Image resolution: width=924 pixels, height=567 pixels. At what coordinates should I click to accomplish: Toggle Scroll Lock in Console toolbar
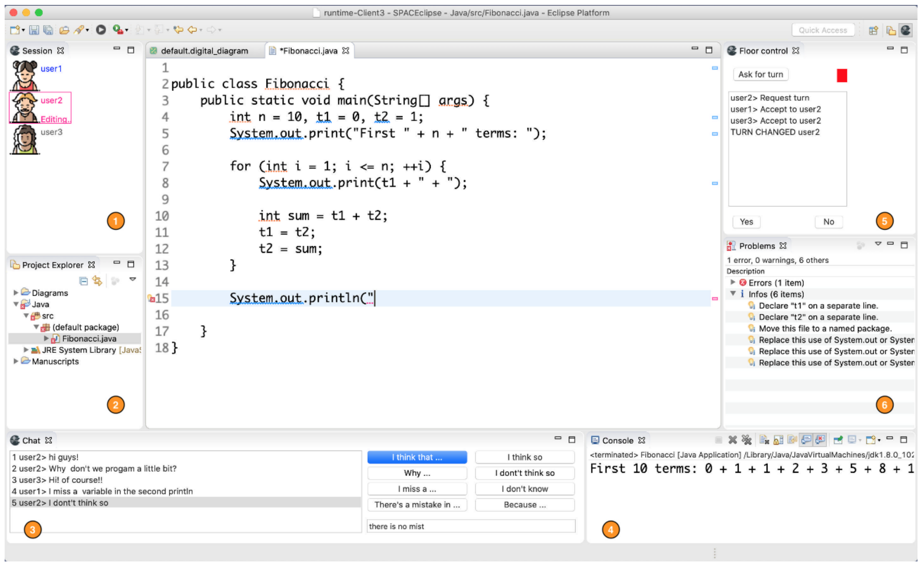(779, 440)
